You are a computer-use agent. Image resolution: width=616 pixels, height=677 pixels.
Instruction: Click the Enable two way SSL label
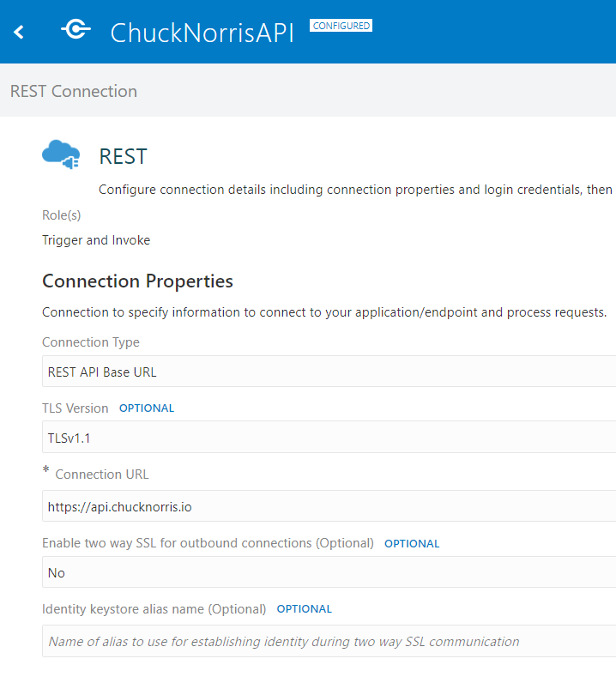pyautogui.click(x=208, y=543)
